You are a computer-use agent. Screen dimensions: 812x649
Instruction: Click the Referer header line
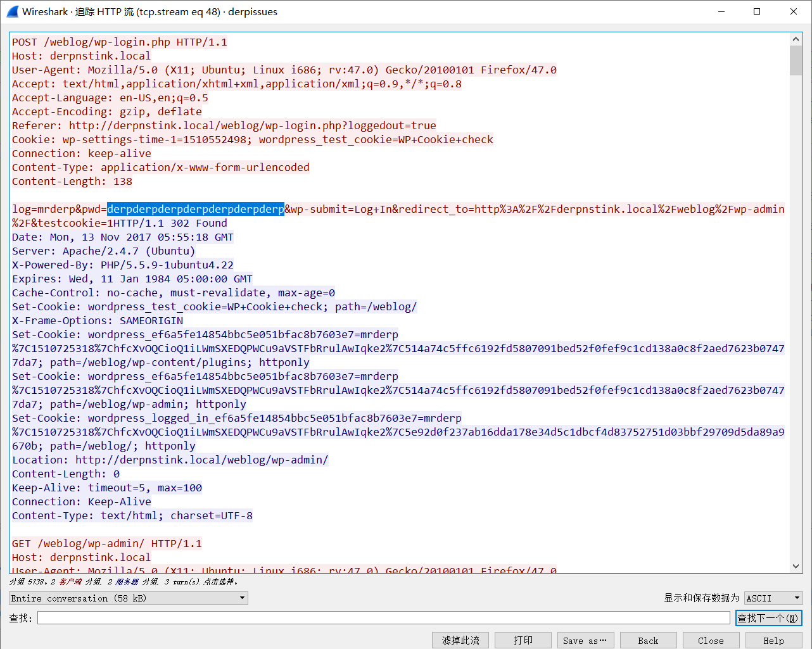224,126
